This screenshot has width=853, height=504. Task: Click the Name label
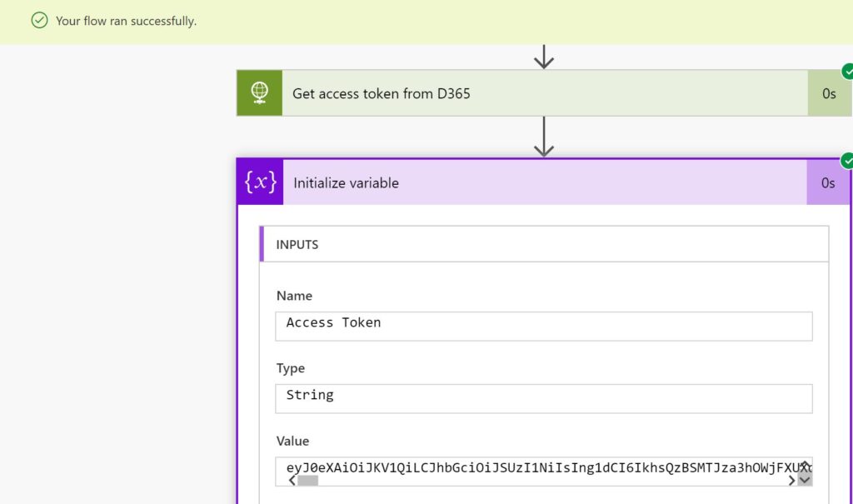click(294, 296)
